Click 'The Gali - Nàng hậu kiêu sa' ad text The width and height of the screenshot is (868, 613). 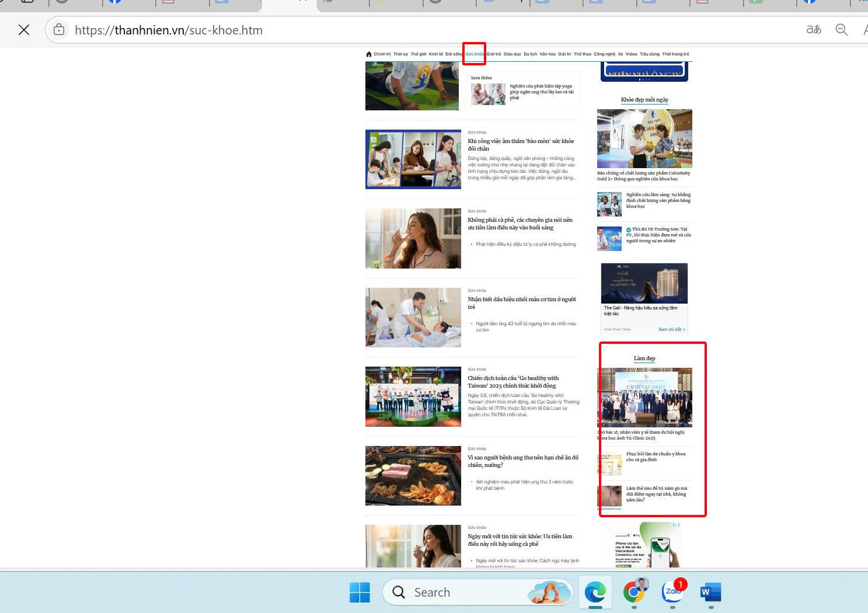click(x=641, y=311)
